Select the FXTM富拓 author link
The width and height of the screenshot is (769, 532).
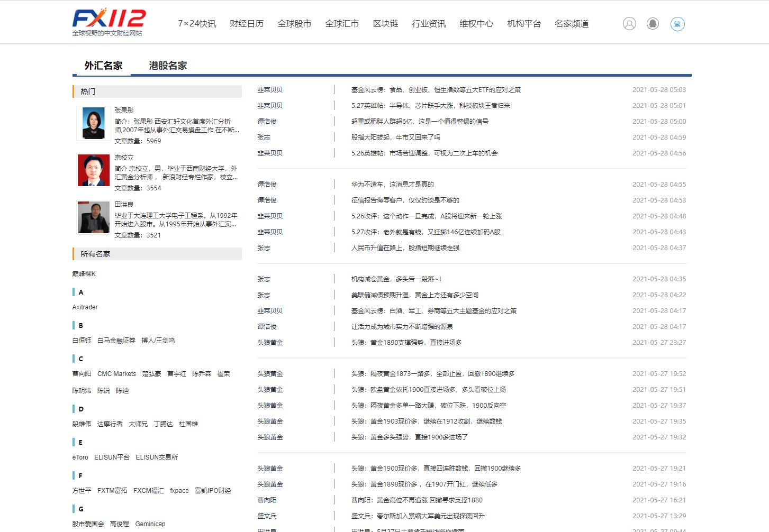[112, 491]
